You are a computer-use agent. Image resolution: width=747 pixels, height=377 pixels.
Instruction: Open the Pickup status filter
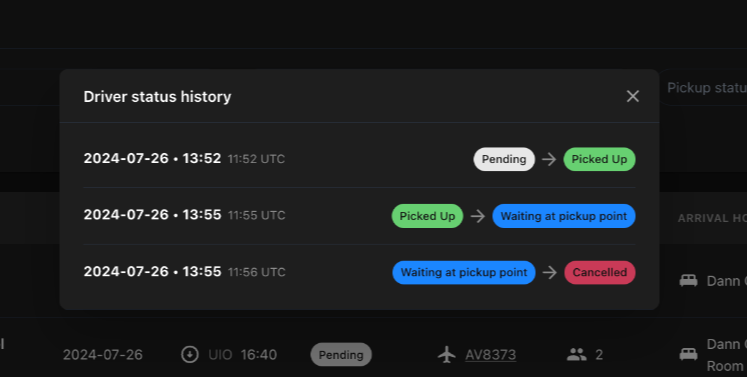[703, 88]
